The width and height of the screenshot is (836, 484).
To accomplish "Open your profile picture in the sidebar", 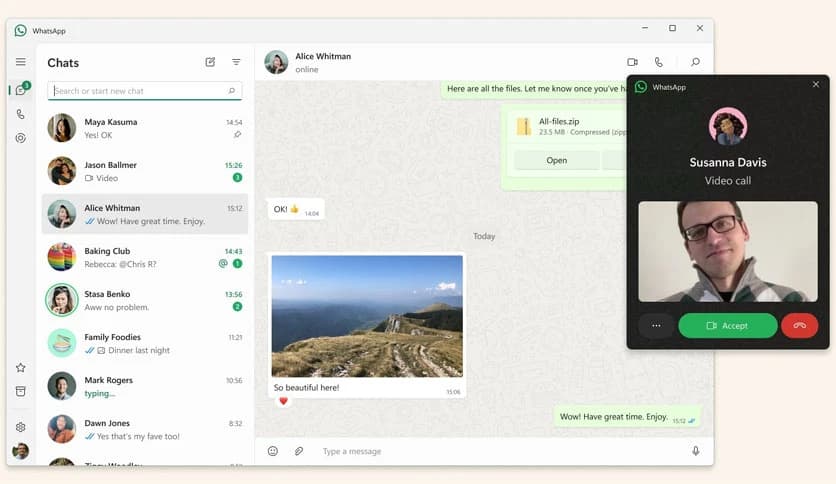I will tap(21, 451).
